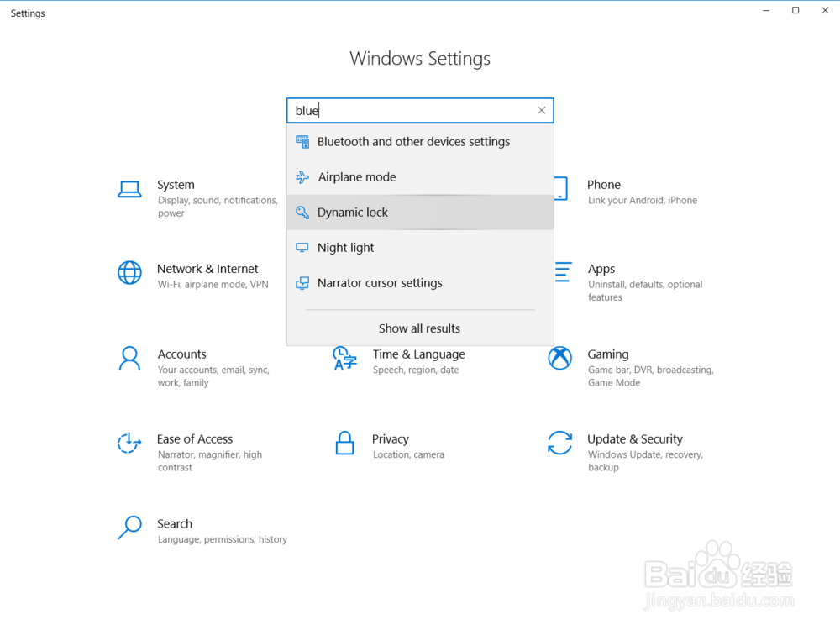Open the Privacy settings category

(x=390, y=446)
